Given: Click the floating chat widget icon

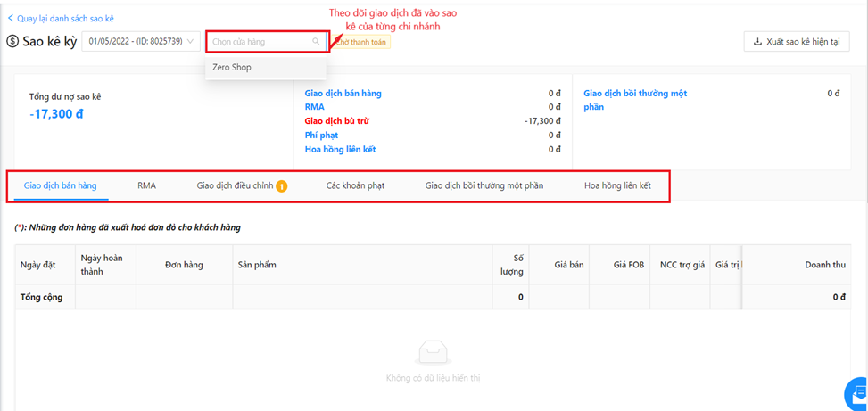Looking at the screenshot, I should [x=858, y=393].
